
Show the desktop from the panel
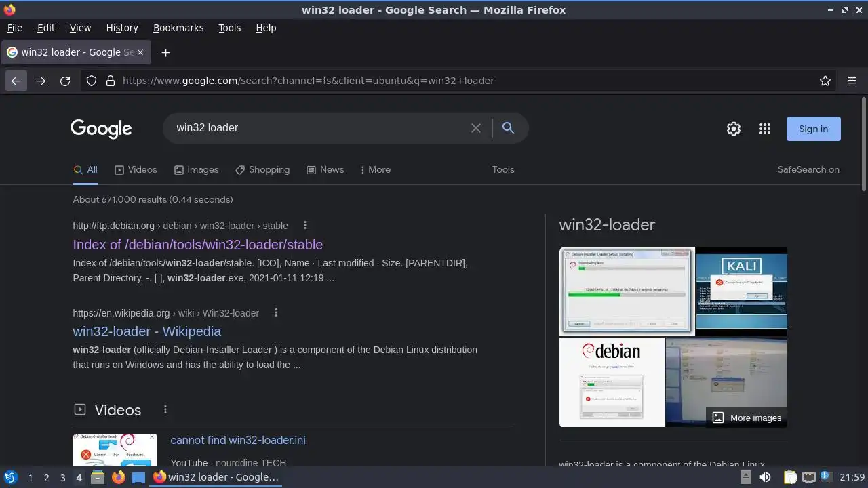(138, 477)
